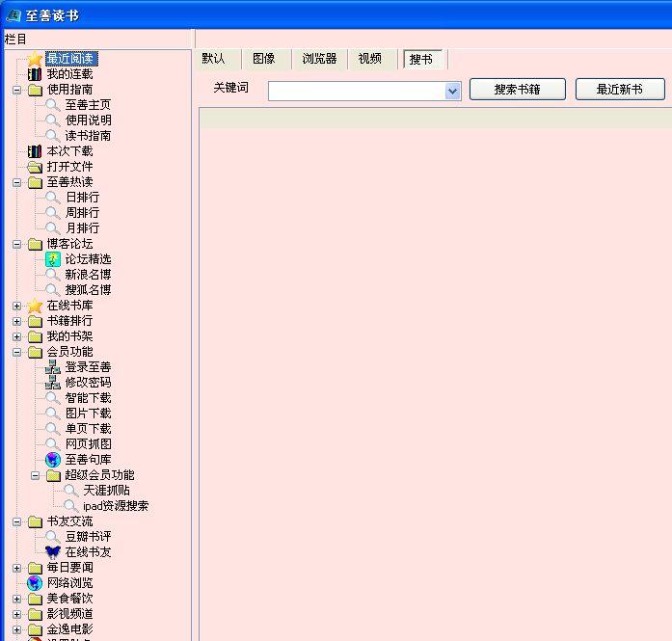Click the books icon next to 本次下载
Screen dimensions: 672x641
click(35, 151)
